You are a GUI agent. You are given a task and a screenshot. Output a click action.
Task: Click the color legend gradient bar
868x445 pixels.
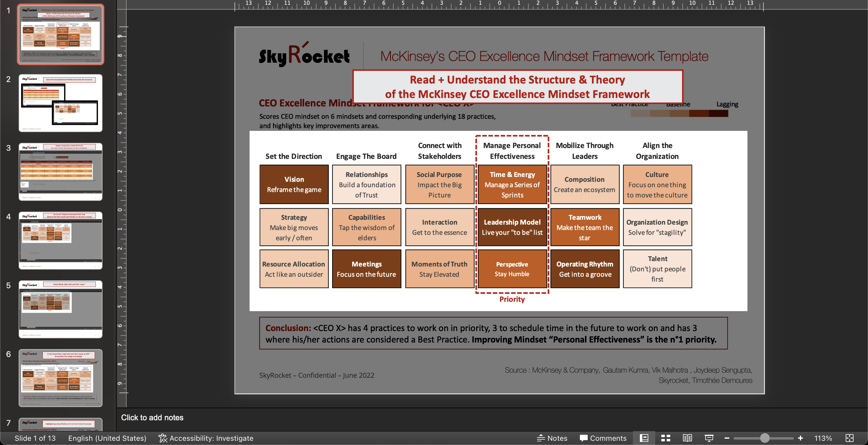(x=679, y=114)
